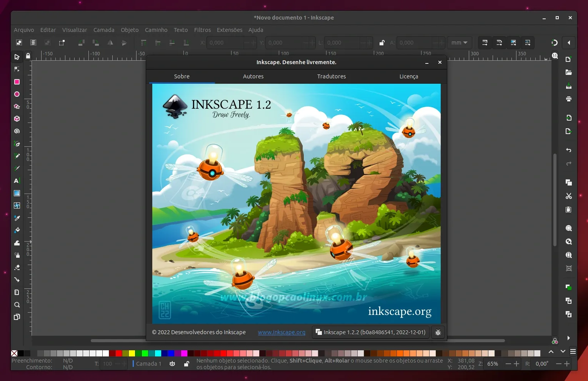The width and height of the screenshot is (588, 381).
Task: Switch to the Tradutores tab
Action: [x=331, y=76]
